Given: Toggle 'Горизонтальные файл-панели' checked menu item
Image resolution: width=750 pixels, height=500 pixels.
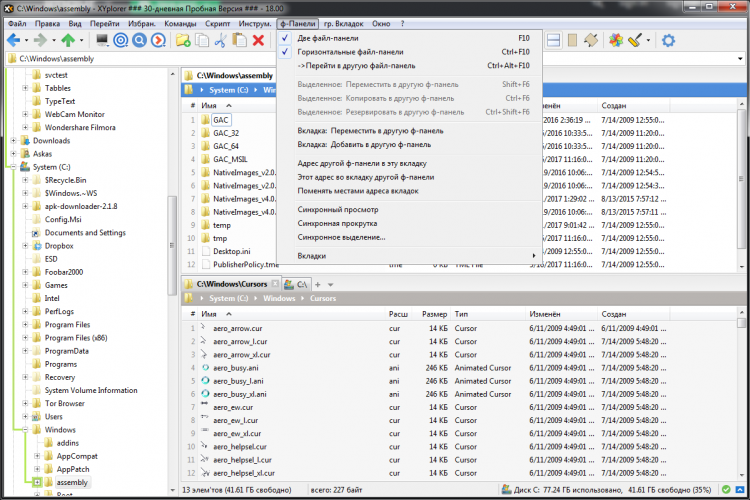Looking at the screenshot, I should point(409,52).
